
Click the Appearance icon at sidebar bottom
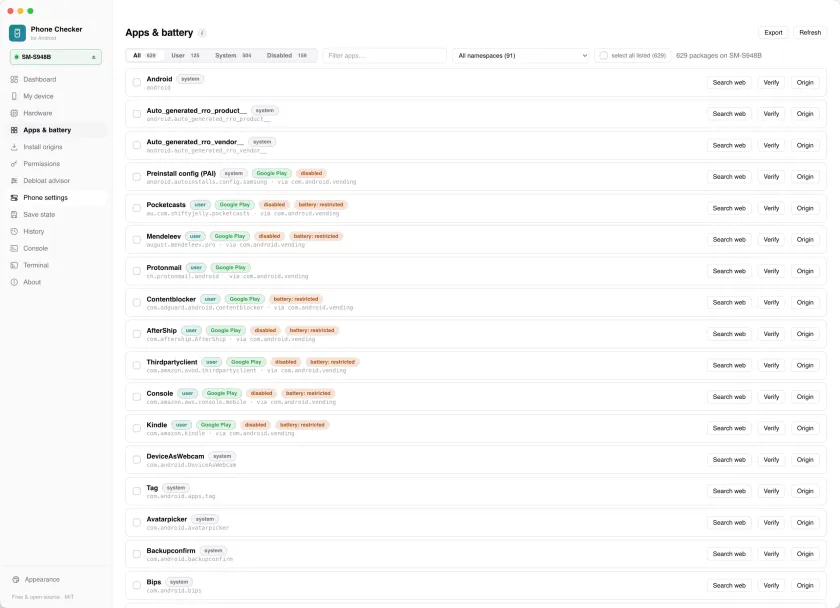coord(16,580)
